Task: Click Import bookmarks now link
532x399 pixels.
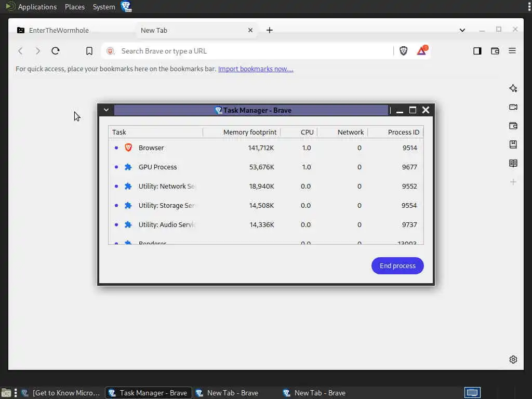Action: pyautogui.click(x=256, y=69)
